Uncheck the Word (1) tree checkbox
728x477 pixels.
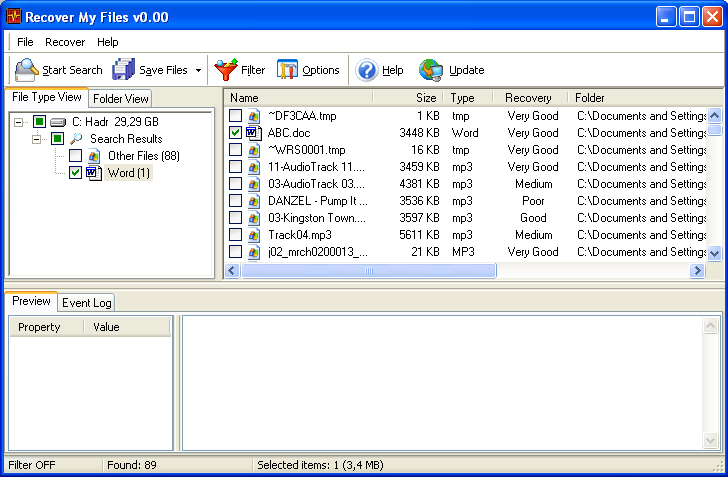click(x=75, y=172)
